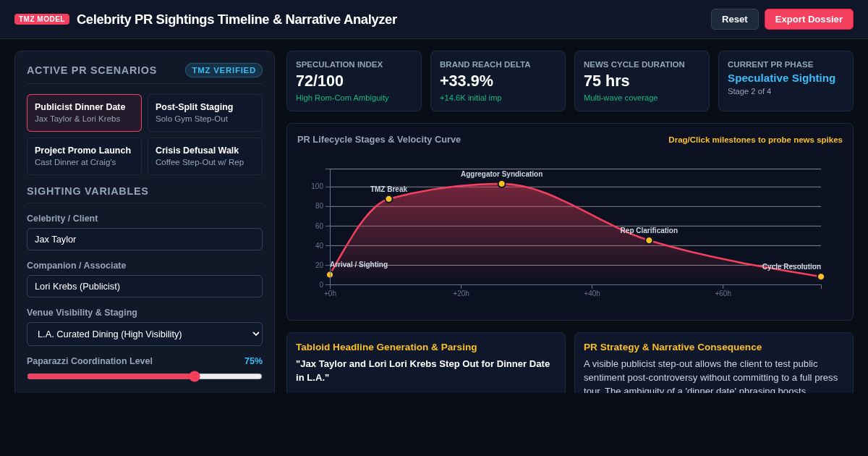Probe the Arrival / Sighting milestone marker
The width and height of the screenshot is (868, 456).
(330, 274)
